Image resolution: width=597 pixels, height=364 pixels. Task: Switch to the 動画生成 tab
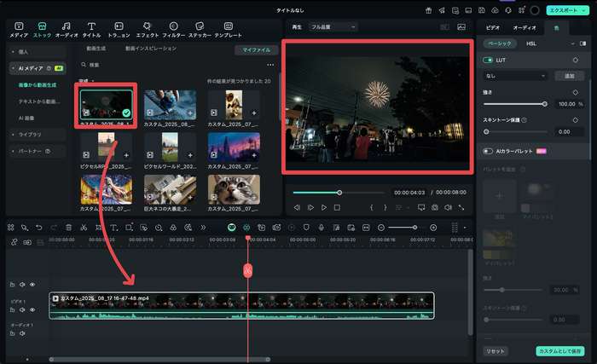(96, 49)
